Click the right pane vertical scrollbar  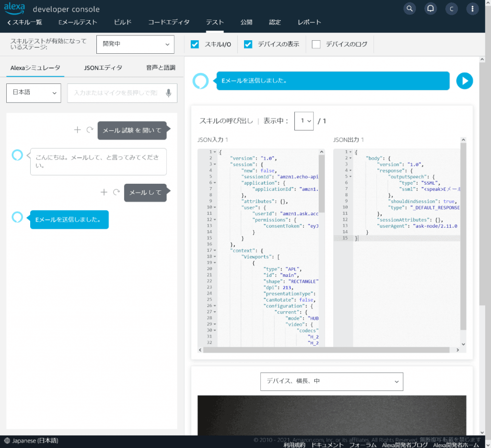[x=482, y=183]
